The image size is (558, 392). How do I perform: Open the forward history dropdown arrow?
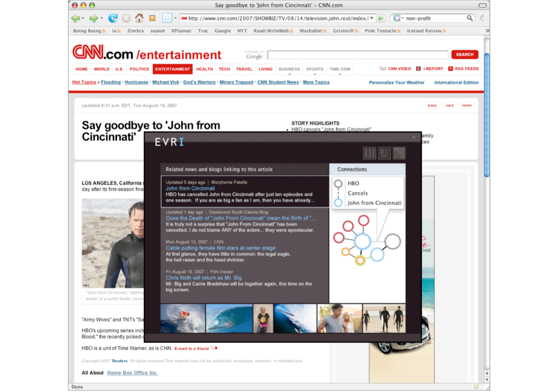(x=101, y=19)
